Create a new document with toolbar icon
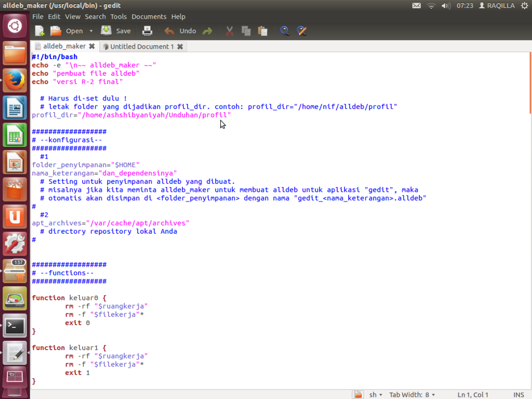Image resolution: width=532 pixels, height=399 pixels. (x=39, y=31)
